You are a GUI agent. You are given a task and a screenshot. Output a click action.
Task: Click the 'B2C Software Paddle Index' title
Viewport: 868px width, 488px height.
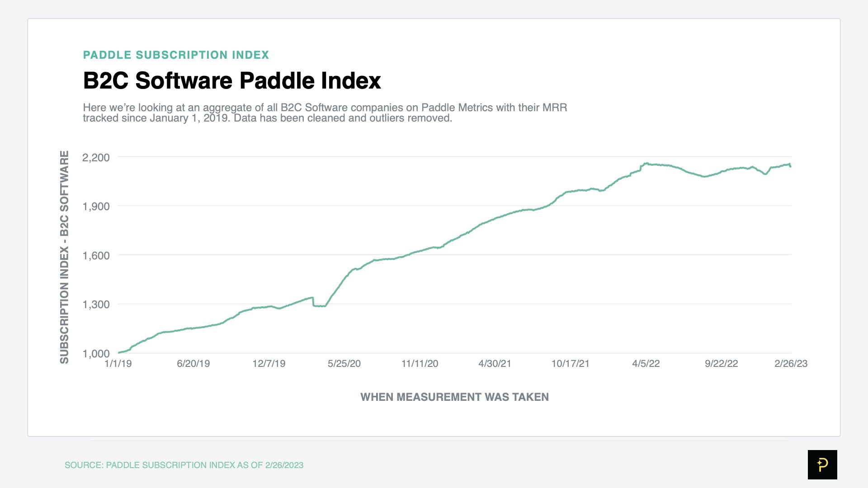[232, 81]
